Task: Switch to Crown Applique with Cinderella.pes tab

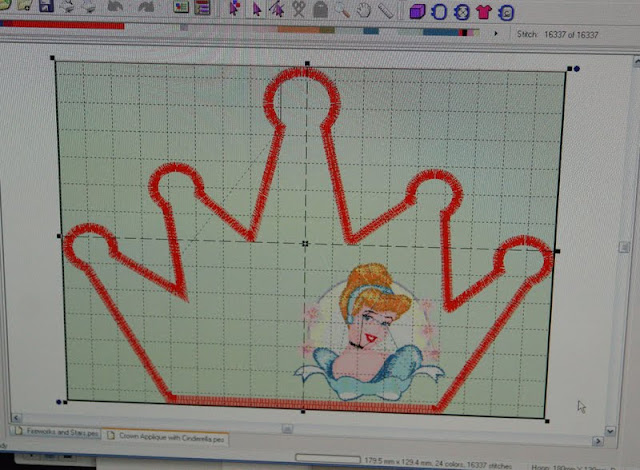Action: point(166,437)
